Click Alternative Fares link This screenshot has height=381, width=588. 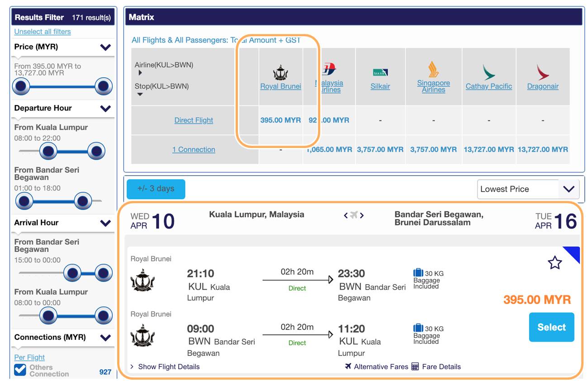click(x=381, y=367)
